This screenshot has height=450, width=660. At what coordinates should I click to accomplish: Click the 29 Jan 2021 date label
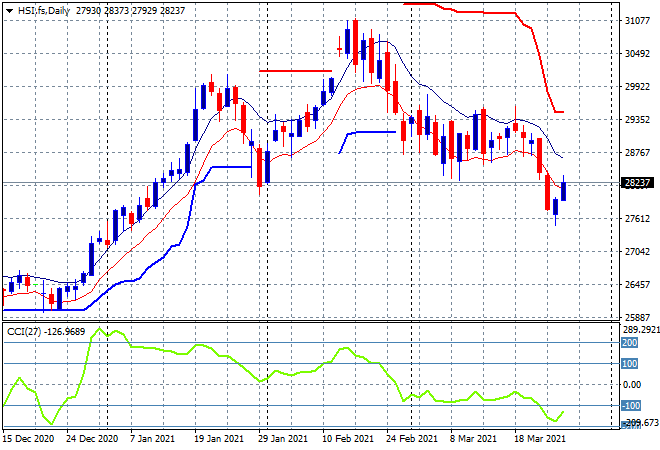[x=283, y=439]
